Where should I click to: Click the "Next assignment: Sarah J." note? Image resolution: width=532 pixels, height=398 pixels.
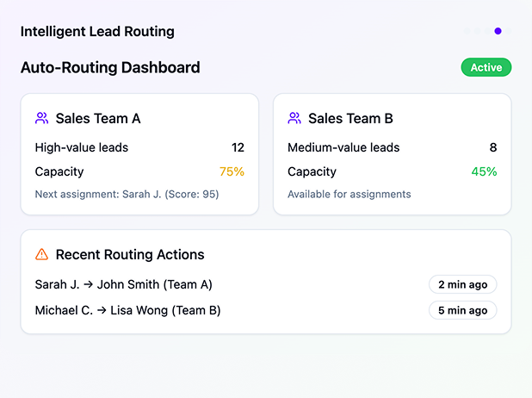pos(127,194)
